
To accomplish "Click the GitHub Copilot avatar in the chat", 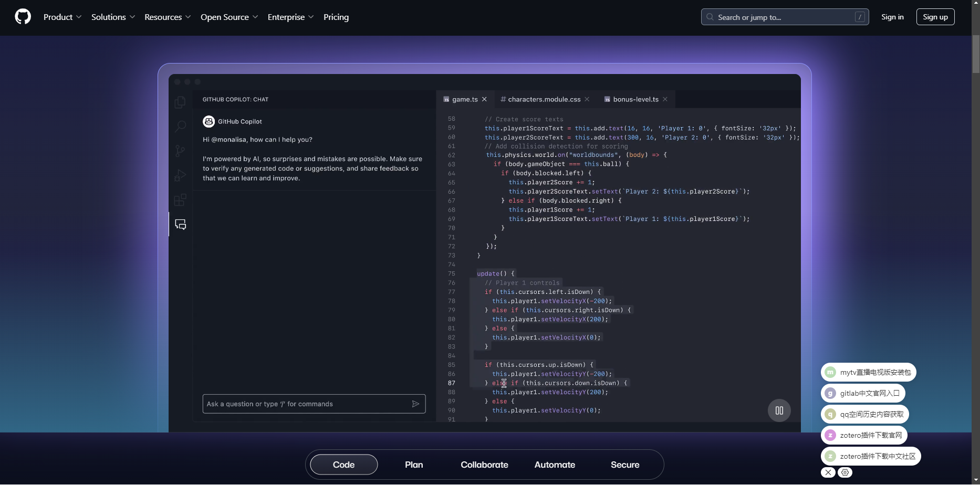I will coord(209,121).
